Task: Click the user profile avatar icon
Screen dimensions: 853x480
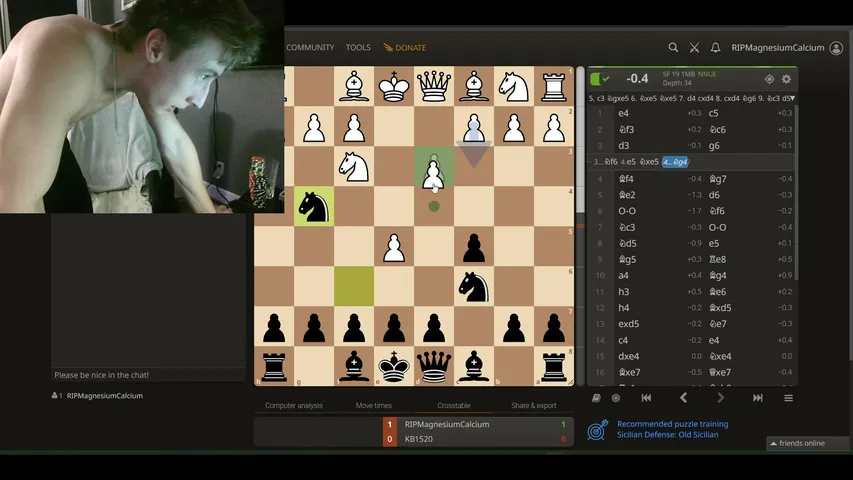Action: click(x=836, y=48)
